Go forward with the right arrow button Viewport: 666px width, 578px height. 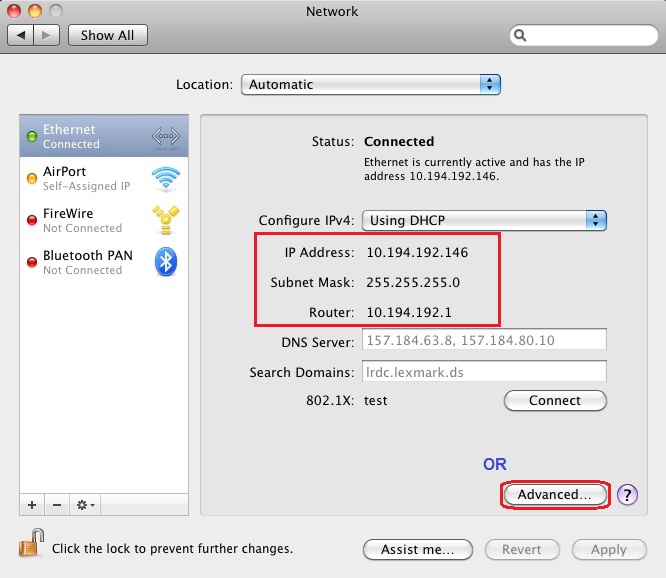pyautogui.click(x=46, y=35)
